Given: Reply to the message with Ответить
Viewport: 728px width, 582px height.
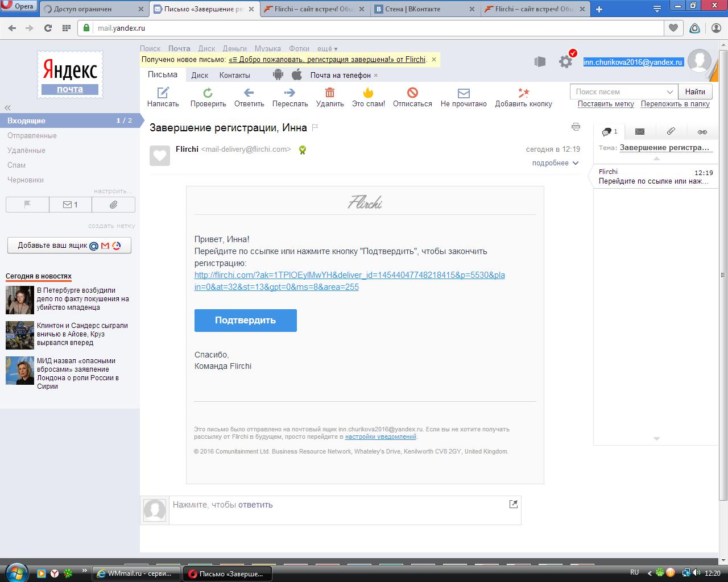Looking at the screenshot, I should [249, 97].
